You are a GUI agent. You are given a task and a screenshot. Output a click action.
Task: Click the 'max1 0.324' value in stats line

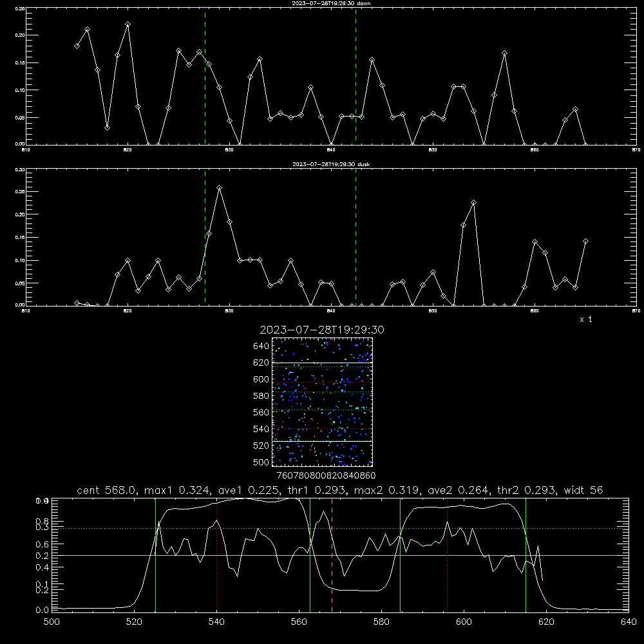click(x=176, y=490)
